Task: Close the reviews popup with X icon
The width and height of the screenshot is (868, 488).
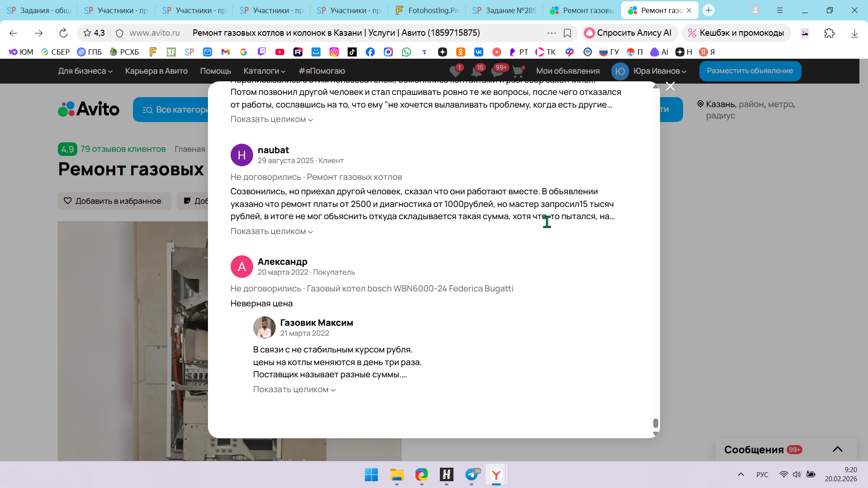Action: point(670,86)
